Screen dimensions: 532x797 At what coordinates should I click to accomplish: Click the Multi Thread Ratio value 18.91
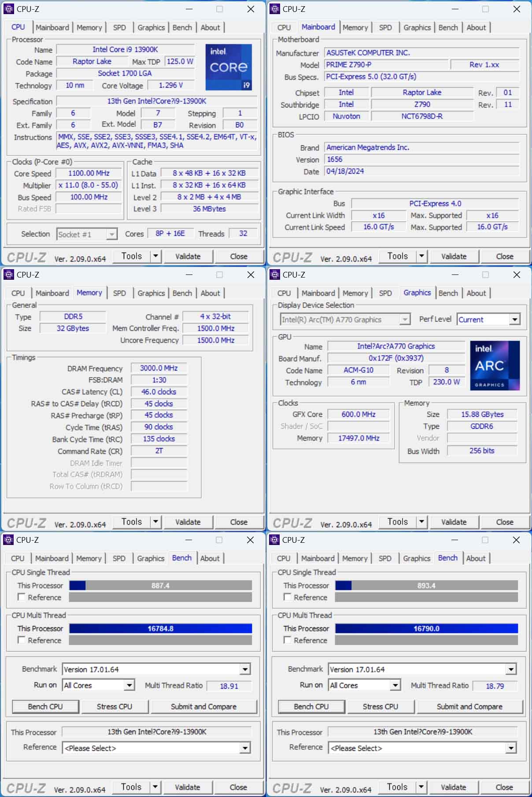click(229, 686)
